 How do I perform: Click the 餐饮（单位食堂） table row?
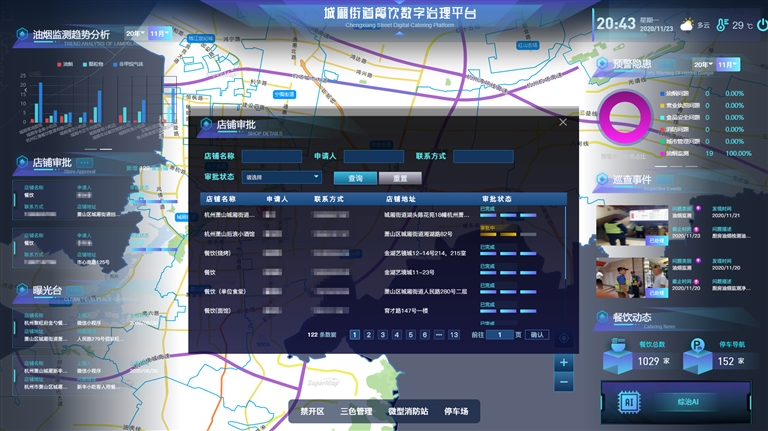tap(382, 291)
